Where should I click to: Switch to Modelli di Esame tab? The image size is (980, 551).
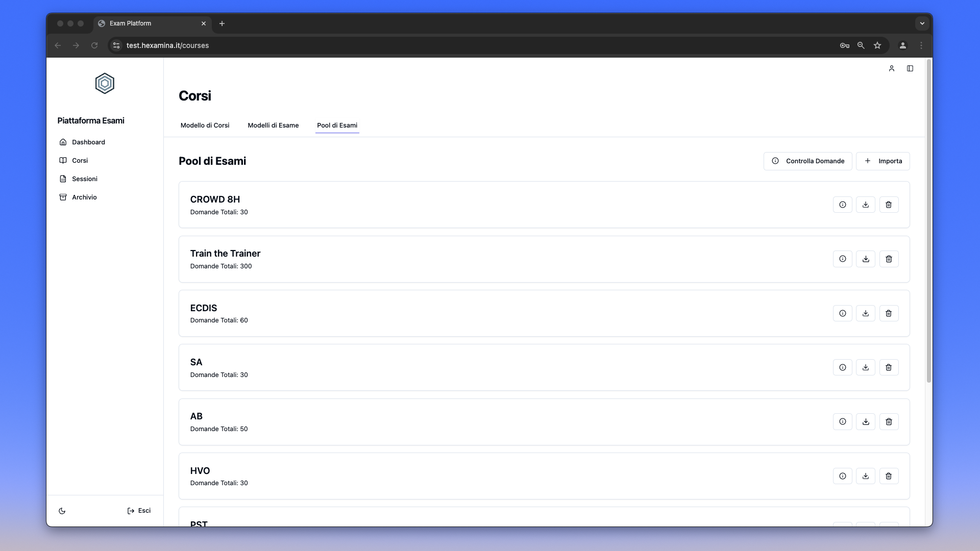pyautogui.click(x=273, y=126)
